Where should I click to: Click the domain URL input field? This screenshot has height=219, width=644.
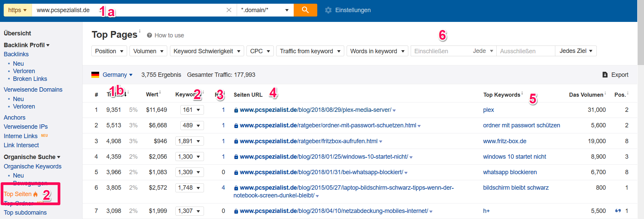[x=128, y=10]
